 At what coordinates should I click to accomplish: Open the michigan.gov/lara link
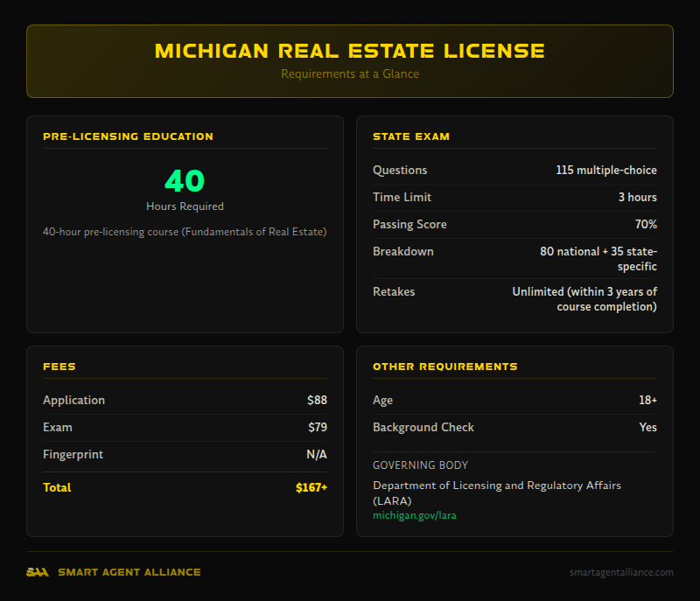click(x=414, y=515)
